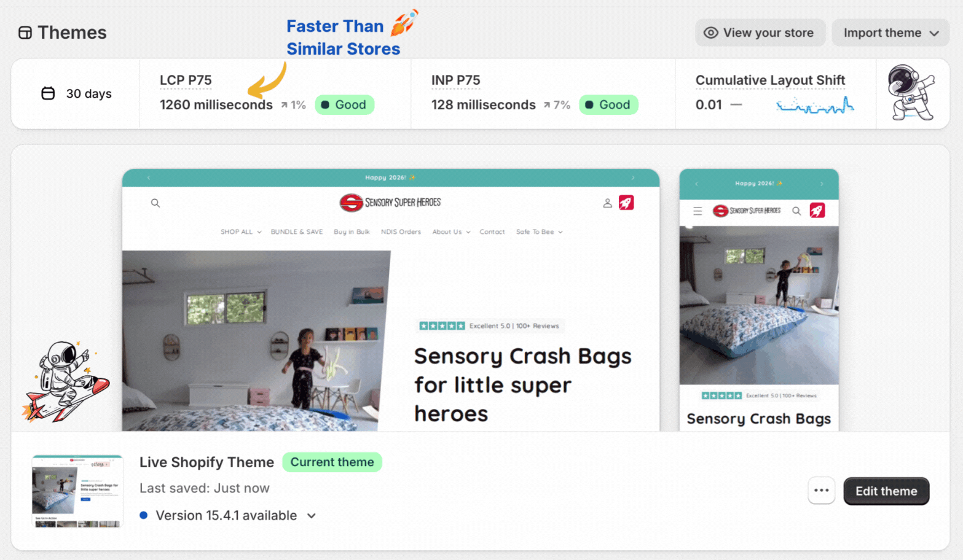Click previous announcement arrow in mobile preview
Viewport: 963px width, 560px height.
pyautogui.click(x=696, y=184)
